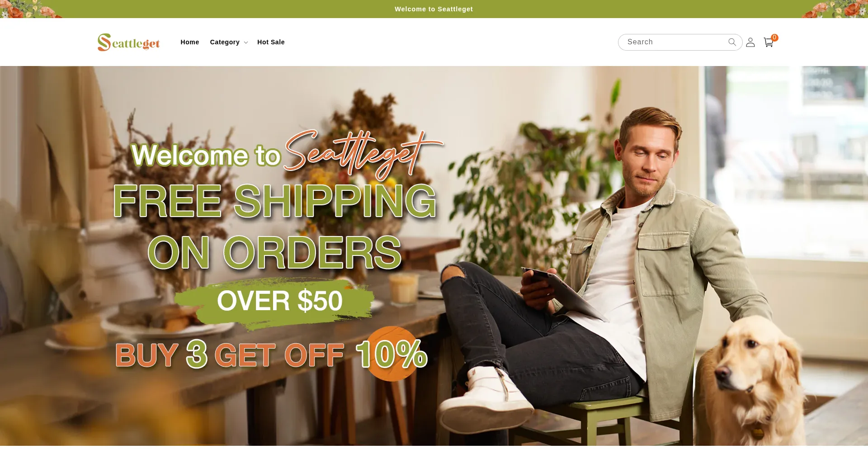
Task: Click the orange 10% circle badge
Action: (x=392, y=354)
